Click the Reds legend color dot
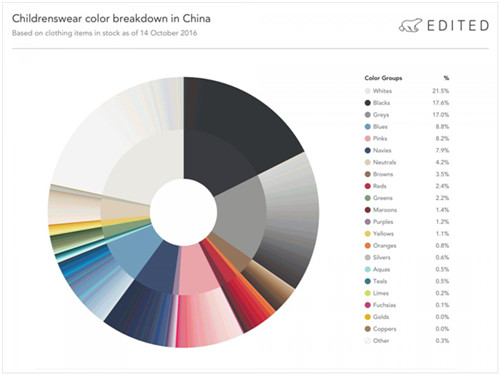500x375 pixels. (368, 186)
